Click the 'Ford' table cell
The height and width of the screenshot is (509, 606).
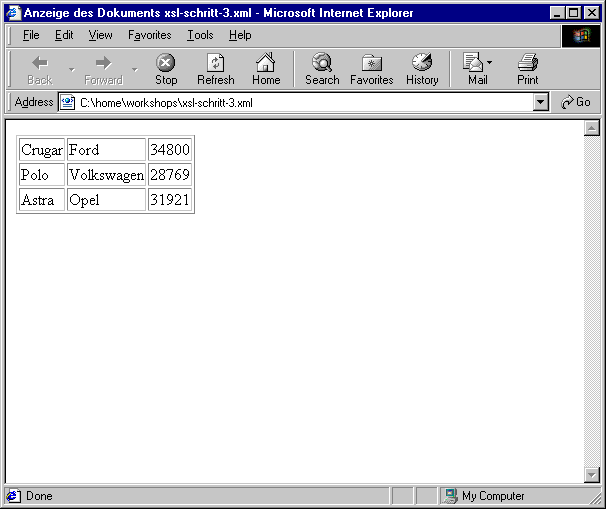click(106, 150)
